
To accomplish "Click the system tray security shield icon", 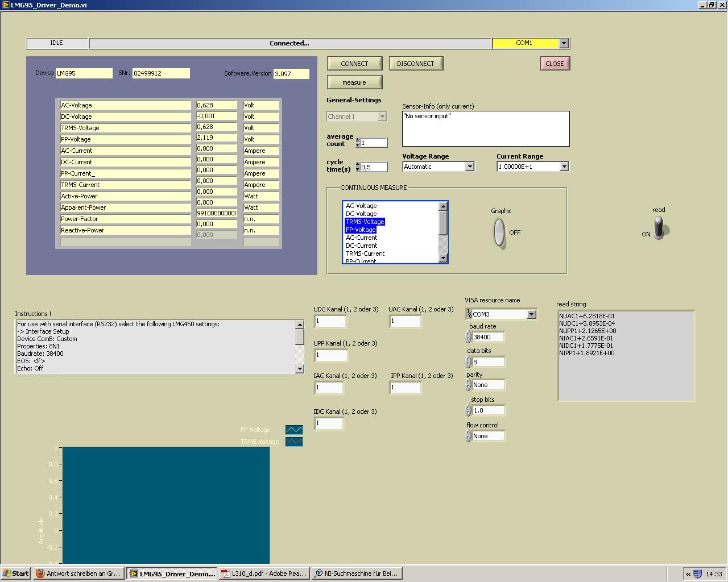I will pos(697,573).
